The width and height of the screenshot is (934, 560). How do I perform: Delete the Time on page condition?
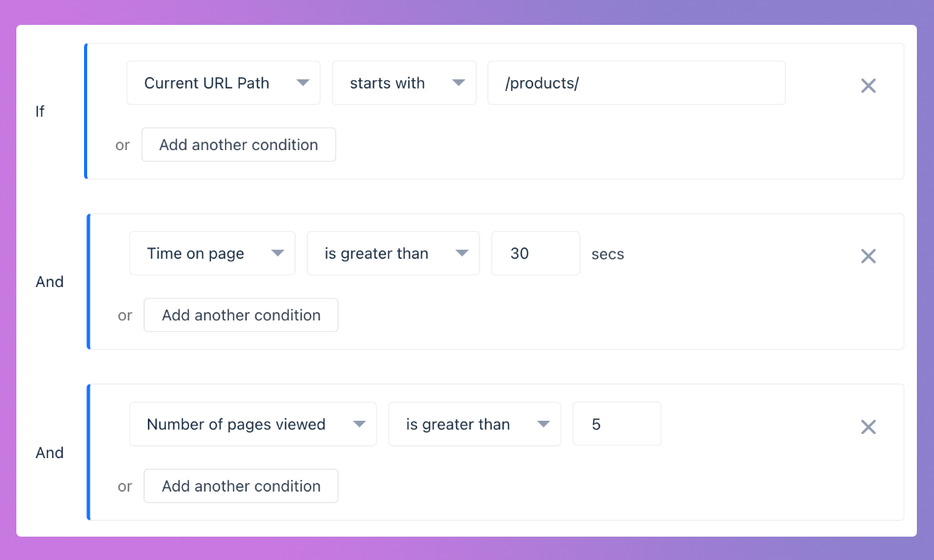tap(869, 256)
